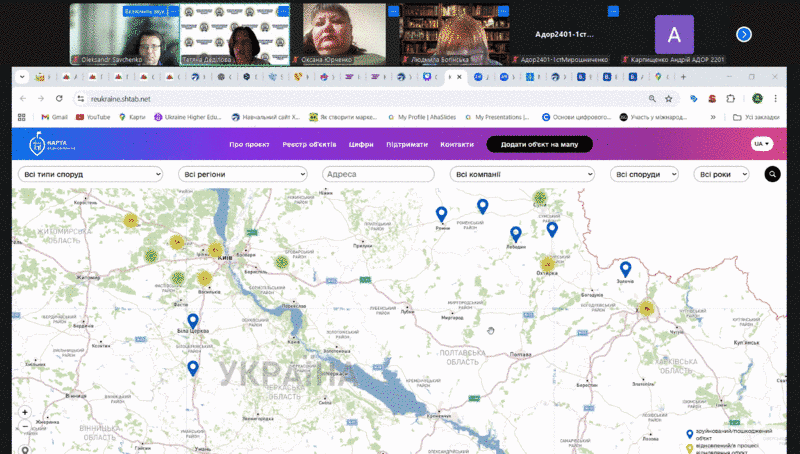Viewport: 800px width, 454px height.
Task: Click the blue map pin at Біла Церква
Action: pos(193,322)
